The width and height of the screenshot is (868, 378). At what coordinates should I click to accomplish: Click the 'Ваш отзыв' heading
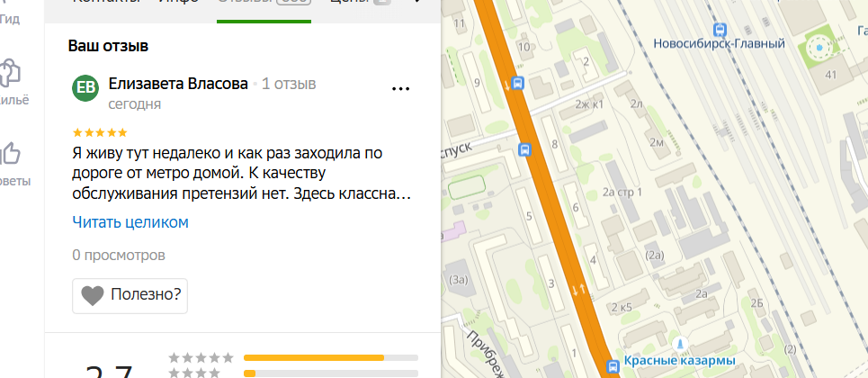click(x=109, y=46)
